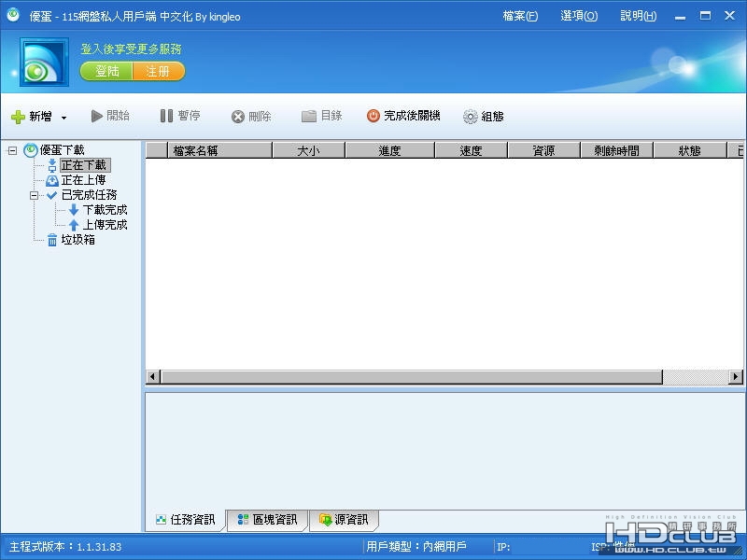Click the 優蛋下載 root icon
Image resolution: width=747 pixels, height=560 pixels.
point(31,150)
